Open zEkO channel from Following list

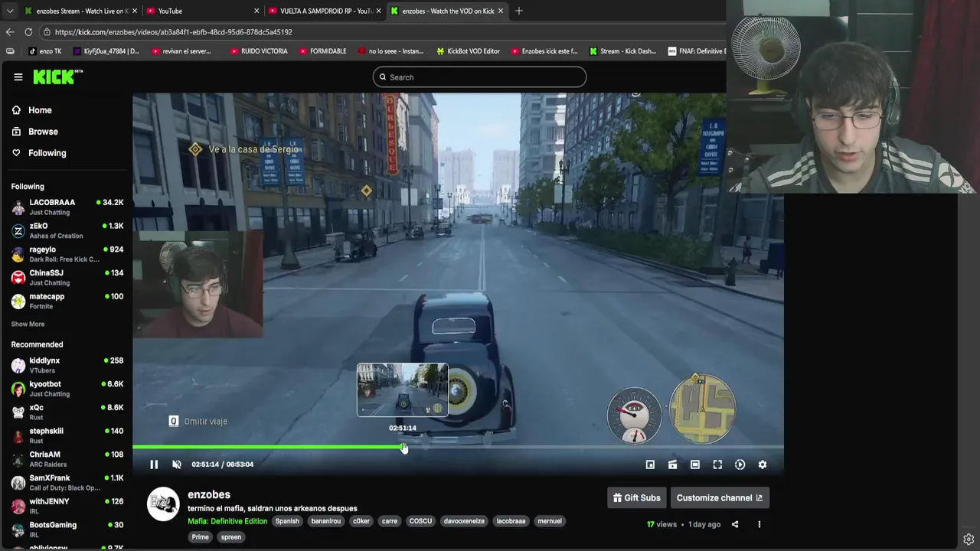pyautogui.click(x=67, y=230)
